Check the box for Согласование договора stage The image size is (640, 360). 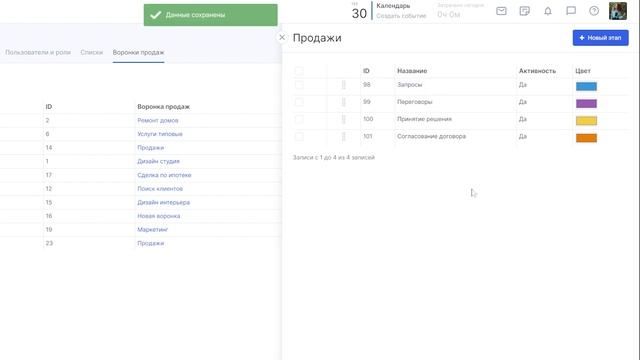299,136
